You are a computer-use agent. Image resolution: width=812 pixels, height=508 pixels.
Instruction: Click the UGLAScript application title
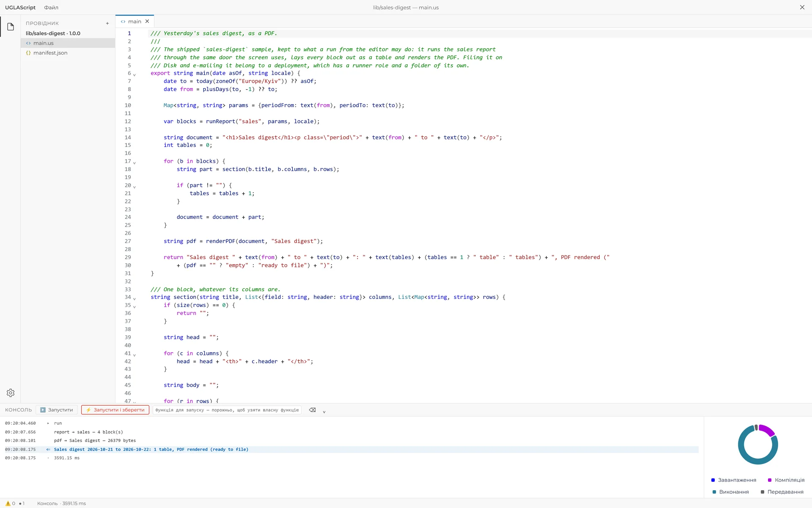pyautogui.click(x=20, y=8)
